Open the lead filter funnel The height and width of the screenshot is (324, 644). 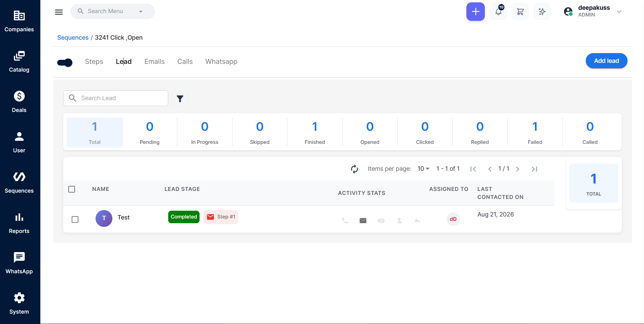coord(180,98)
